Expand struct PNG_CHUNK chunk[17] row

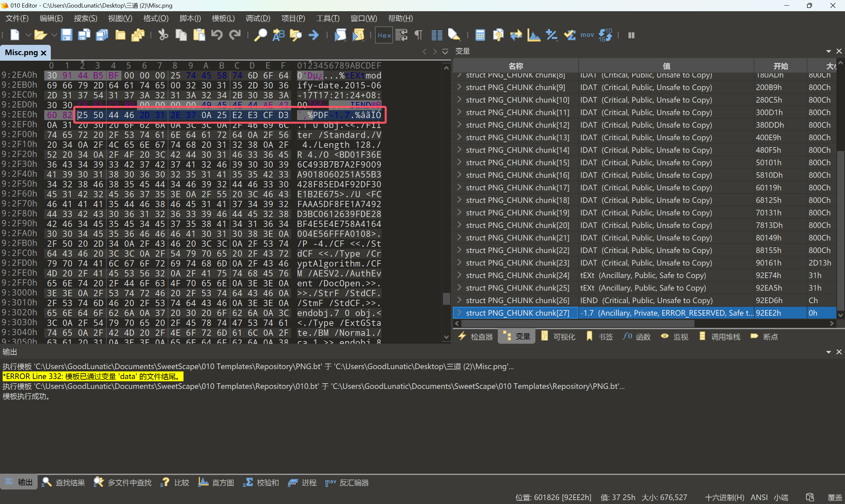coord(459,187)
